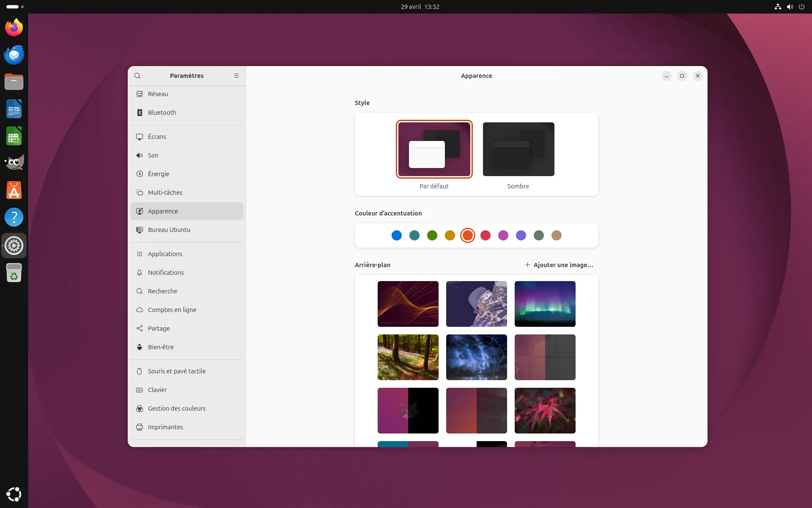The height and width of the screenshot is (508, 812).
Task: Select the Par défaut light style
Action: pyautogui.click(x=434, y=149)
